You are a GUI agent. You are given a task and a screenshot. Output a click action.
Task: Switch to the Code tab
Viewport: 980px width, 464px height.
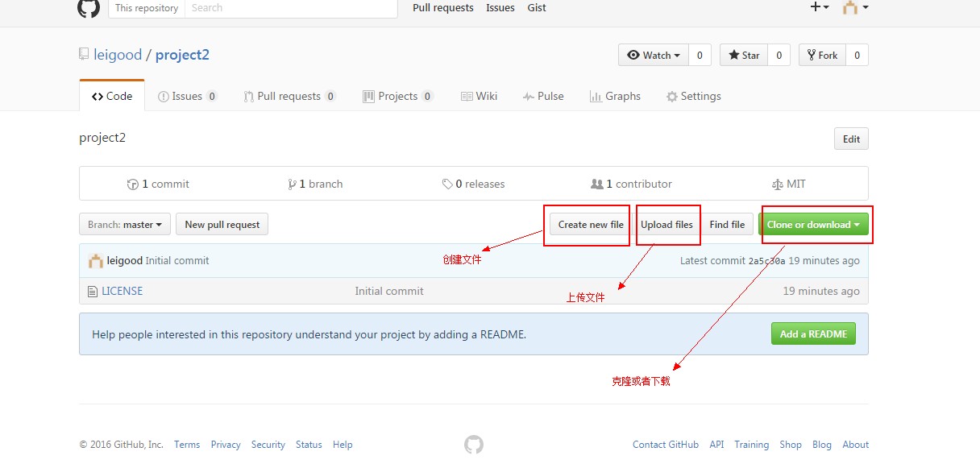tap(112, 96)
